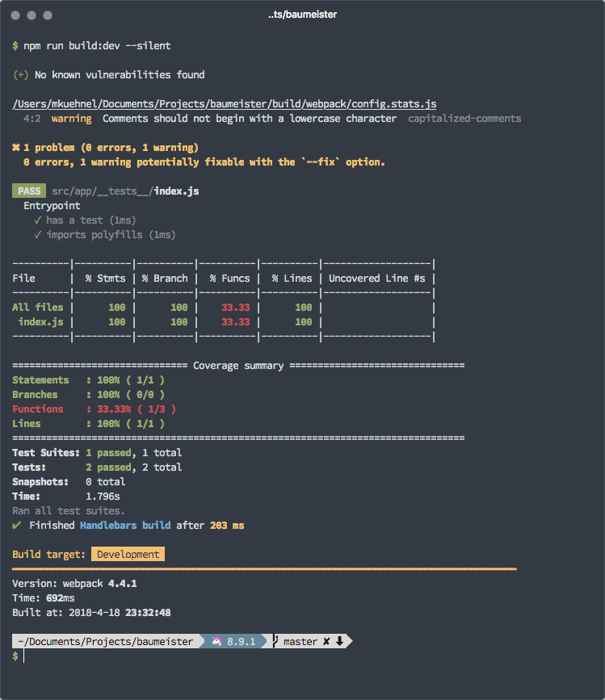Screen dimensions: 605x700
Task: Click the checkmark next to 'imports polyfills'
Action: tap(37, 235)
